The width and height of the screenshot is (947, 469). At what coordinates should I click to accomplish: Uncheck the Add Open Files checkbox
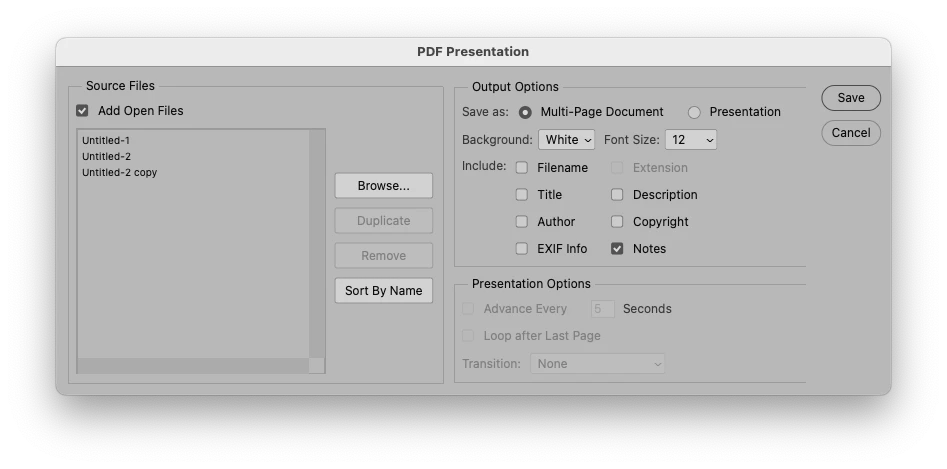(x=82, y=110)
